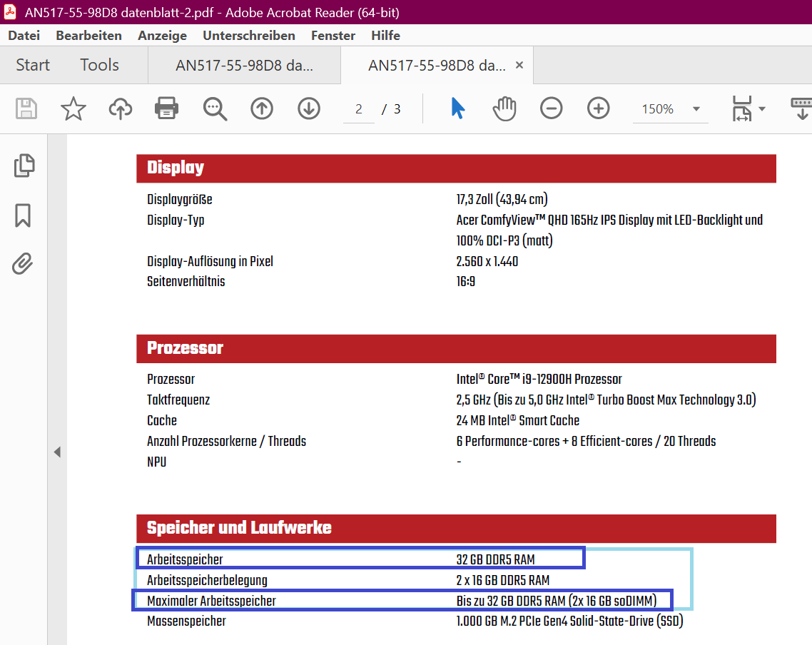Open zoom level dropdown arrow
This screenshot has height=645, width=812.
[x=696, y=108]
